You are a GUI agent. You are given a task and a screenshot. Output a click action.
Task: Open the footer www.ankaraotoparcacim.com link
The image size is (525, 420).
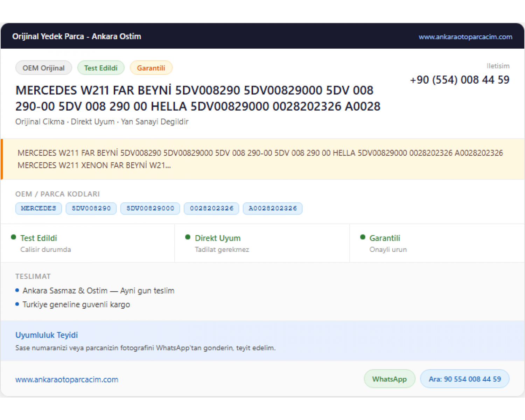pyautogui.click(x=67, y=379)
